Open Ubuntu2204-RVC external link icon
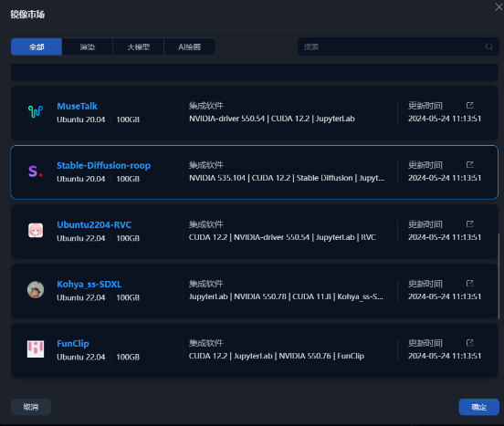Screen dimensions: 504x426 click(x=469, y=223)
